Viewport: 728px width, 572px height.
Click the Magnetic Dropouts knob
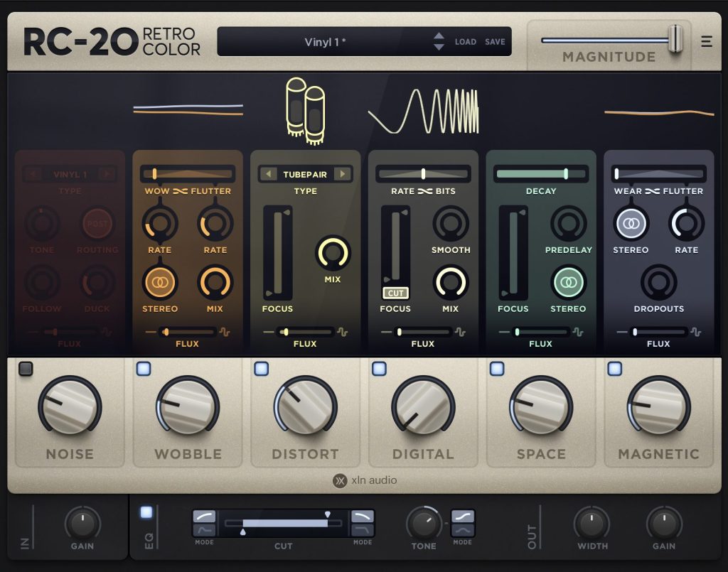[659, 283]
